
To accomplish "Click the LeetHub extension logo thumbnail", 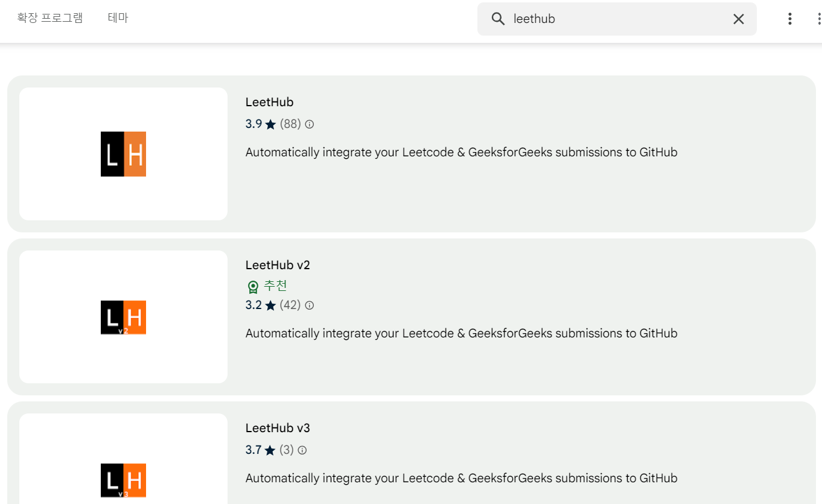I will tap(123, 153).
